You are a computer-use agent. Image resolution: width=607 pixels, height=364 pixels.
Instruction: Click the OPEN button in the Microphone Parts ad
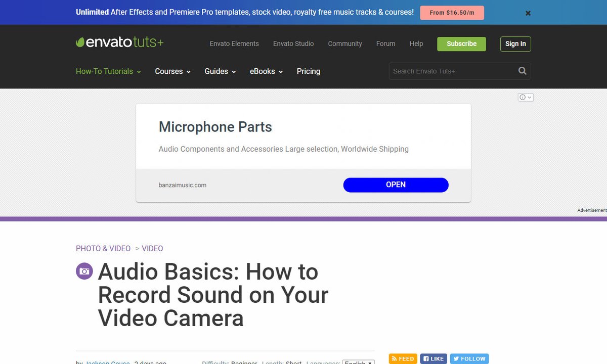click(396, 185)
